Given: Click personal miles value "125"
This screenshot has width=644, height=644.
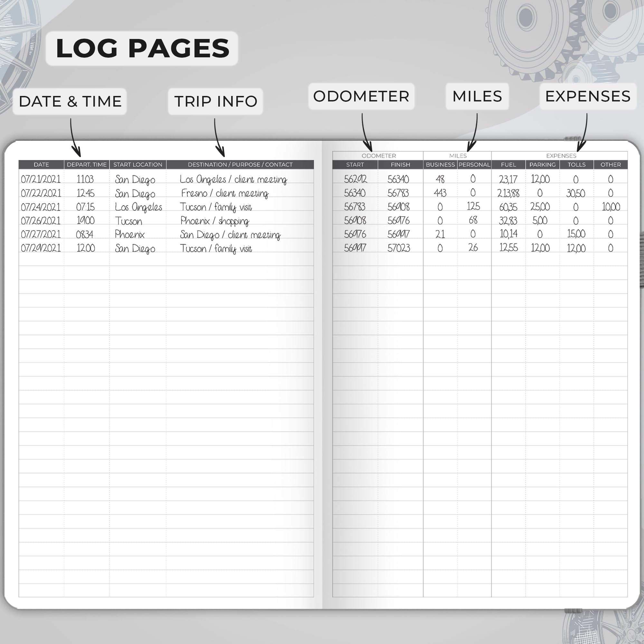Looking at the screenshot, I should (x=473, y=206).
